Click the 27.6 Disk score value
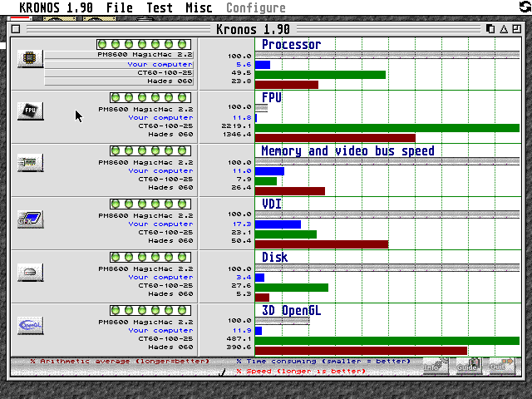Screen dimensions: 532x399 pyautogui.click(x=241, y=286)
